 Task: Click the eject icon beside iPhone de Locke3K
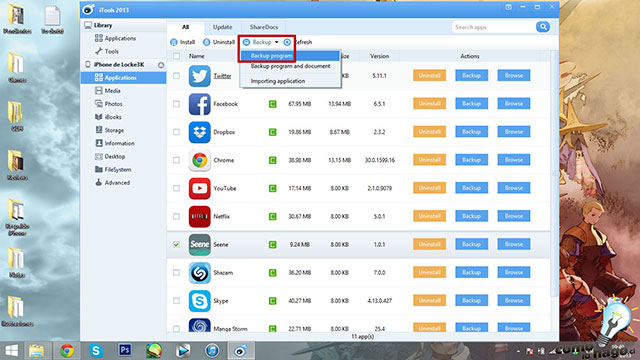161,65
